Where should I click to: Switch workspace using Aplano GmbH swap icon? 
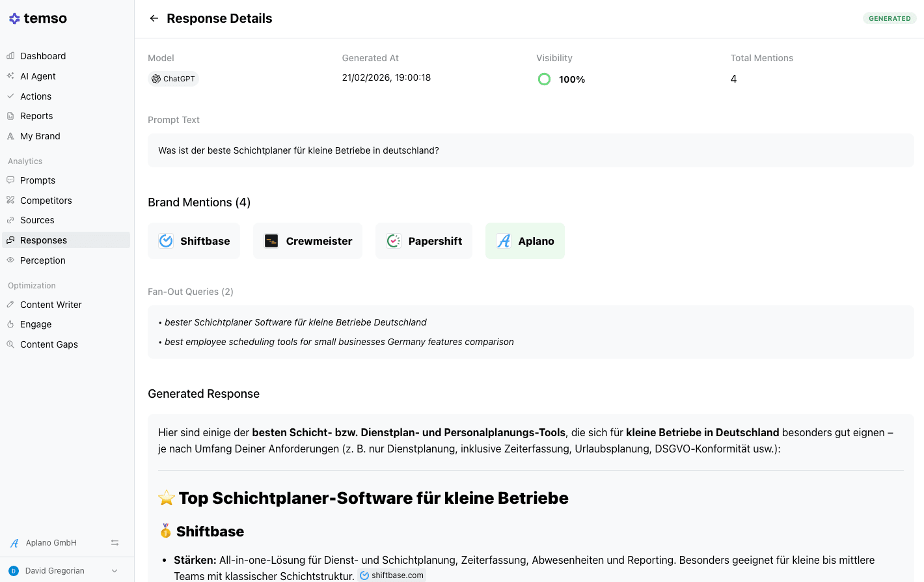tap(115, 543)
